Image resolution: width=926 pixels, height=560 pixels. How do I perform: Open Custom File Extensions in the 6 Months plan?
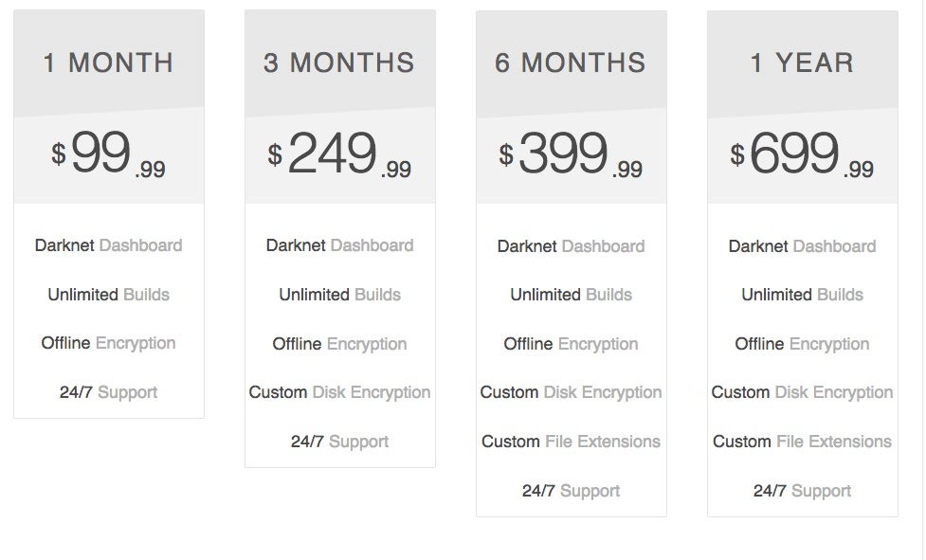[571, 442]
